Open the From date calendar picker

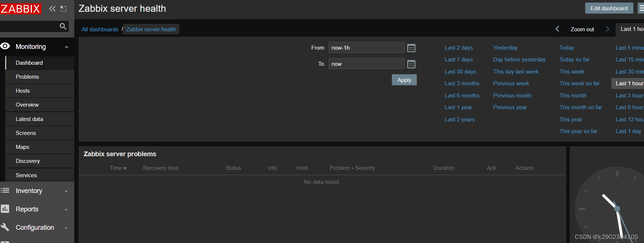click(411, 48)
